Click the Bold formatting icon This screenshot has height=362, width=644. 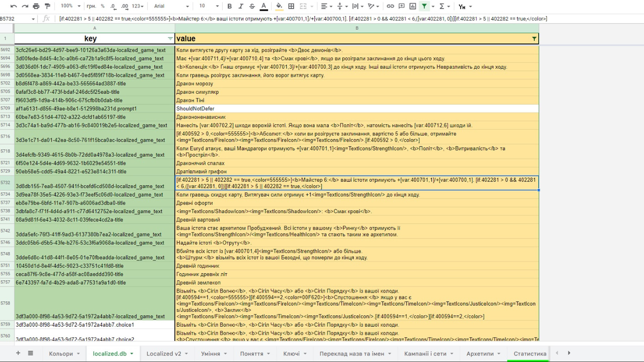229,6
